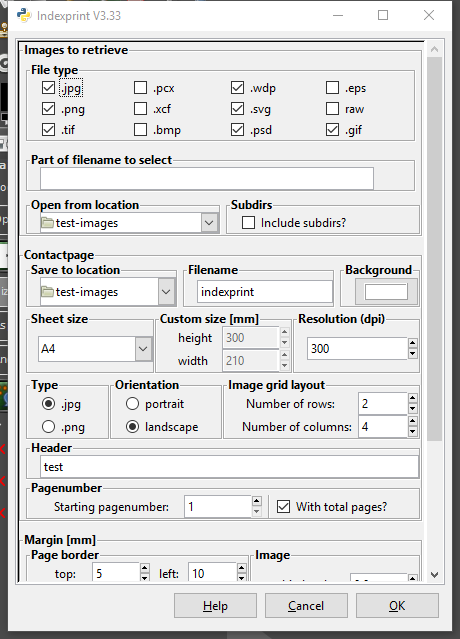The width and height of the screenshot is (460, 639).
Task: Click the Part of filename input field
Action: coord(207,178)
